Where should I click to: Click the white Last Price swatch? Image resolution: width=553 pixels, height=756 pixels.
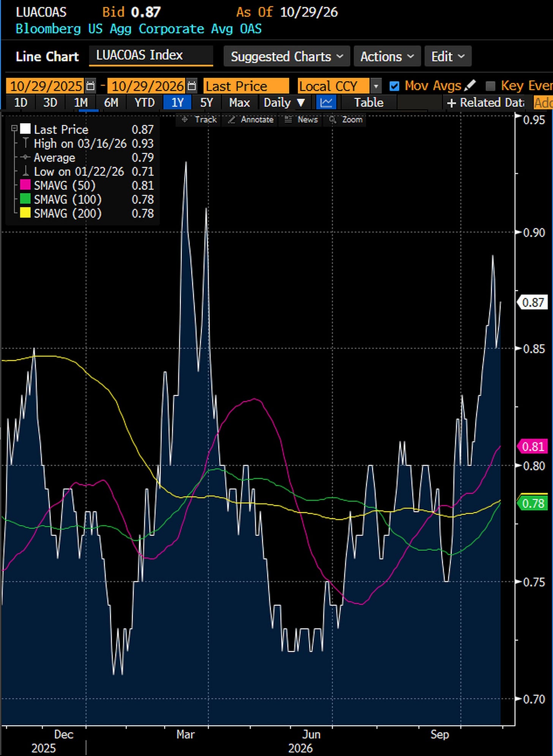coord(25,129)
